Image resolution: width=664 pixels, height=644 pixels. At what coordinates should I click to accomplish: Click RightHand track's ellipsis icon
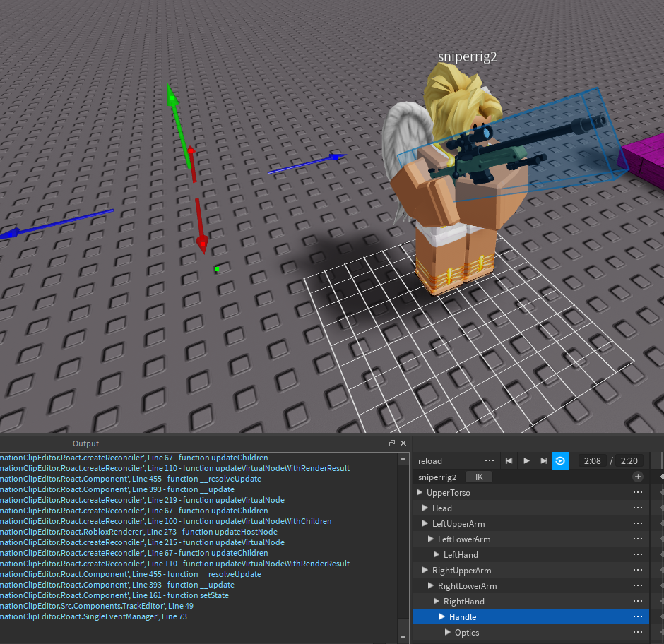point(638,601)
